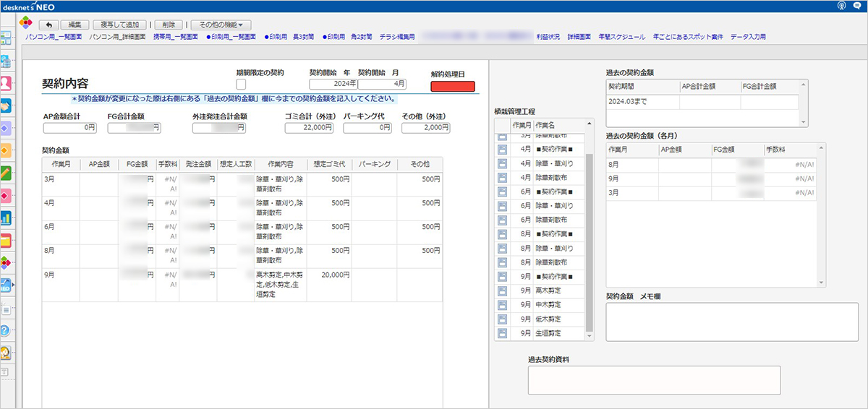Click the colorful AppSuite logo icon
868x409 pixels.
click(x=25, y=24)
